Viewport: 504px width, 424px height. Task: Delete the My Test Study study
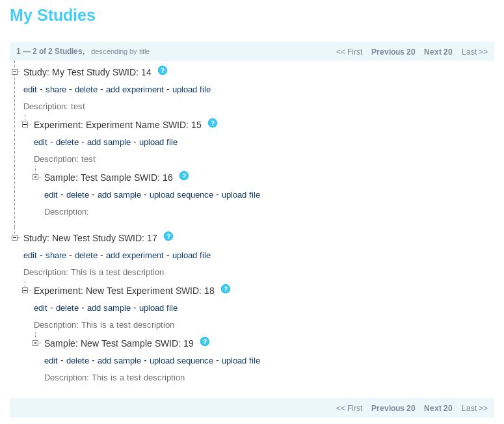(86, 90)
